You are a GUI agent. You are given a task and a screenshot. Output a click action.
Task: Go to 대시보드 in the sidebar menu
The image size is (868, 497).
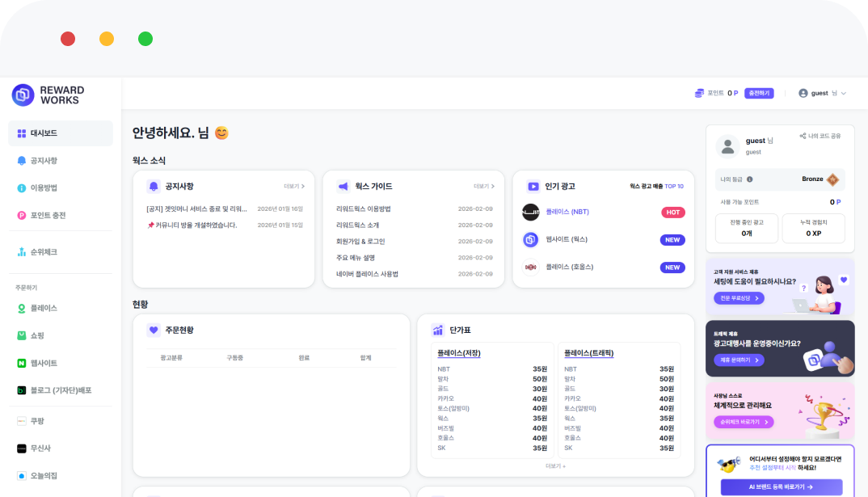pos(60,133)
